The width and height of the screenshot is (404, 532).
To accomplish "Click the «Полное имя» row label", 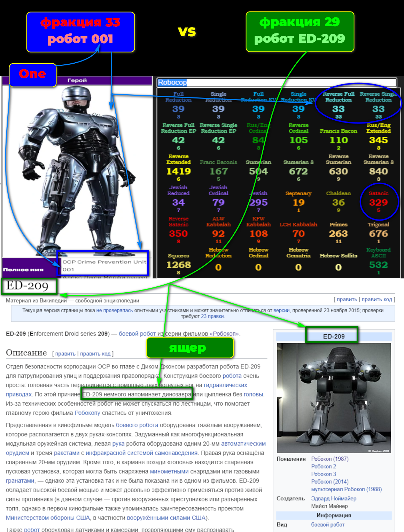I will pyautogui.click(x=23, y=270).
